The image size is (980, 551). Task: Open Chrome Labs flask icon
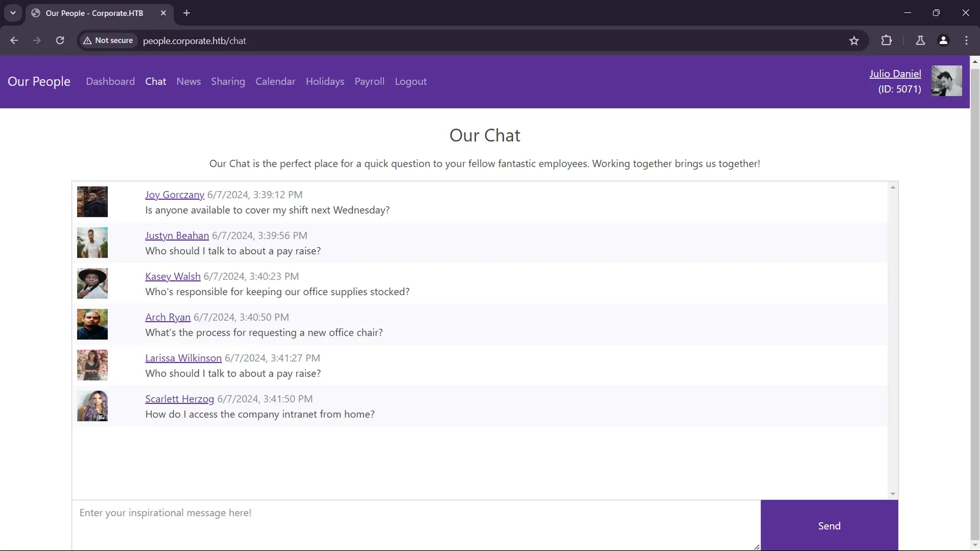click(920, 40)
